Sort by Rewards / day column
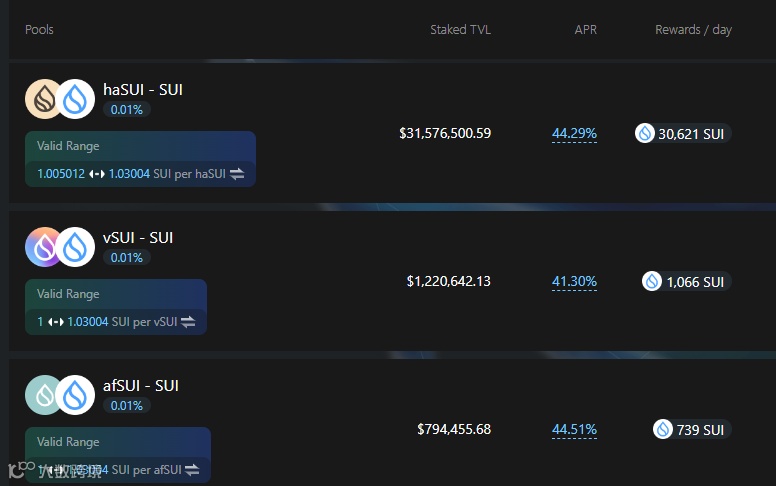 (693, 30)
